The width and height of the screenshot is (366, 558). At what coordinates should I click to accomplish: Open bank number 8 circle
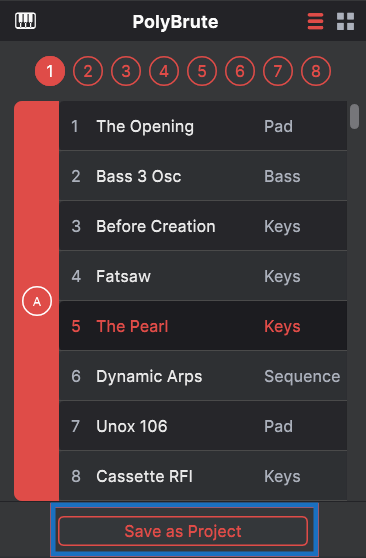pyautogui.click(x=316, y=71)
